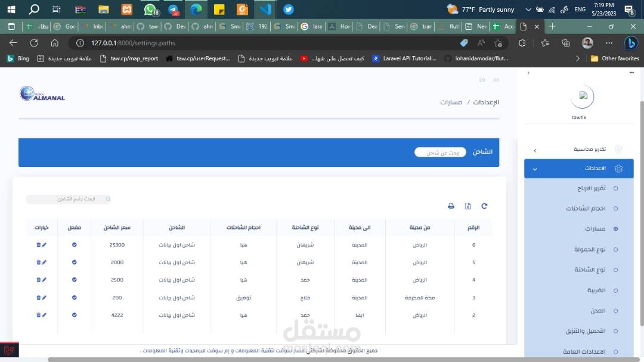Click the delete trash in row number 6

click(x=39, y=245)
